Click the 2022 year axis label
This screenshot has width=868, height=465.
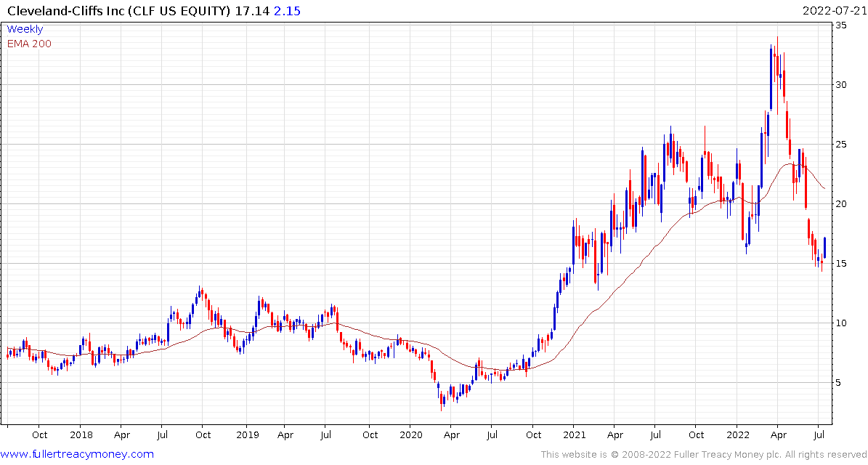(x=737, y=435)
